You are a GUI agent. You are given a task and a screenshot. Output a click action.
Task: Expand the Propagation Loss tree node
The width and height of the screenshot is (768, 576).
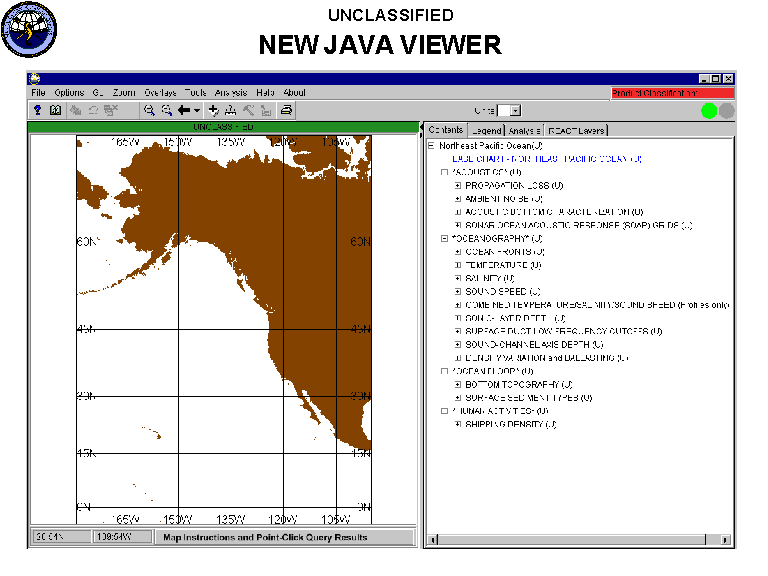click(458, 186)
